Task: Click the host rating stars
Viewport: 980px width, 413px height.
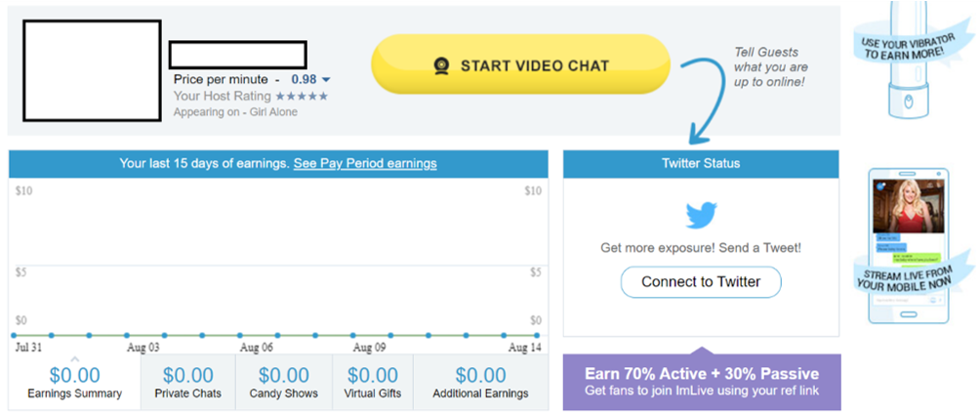Action: [302, 97]
